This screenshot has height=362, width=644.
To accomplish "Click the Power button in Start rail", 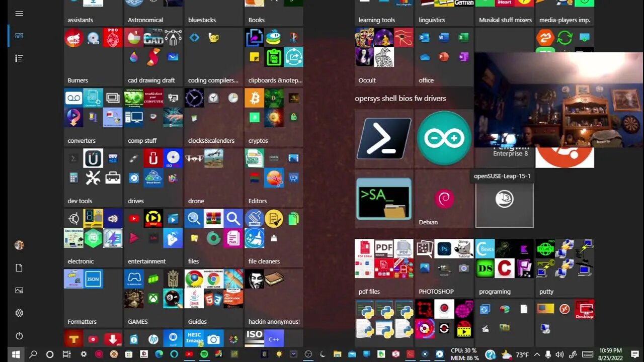I will point(19,336).
